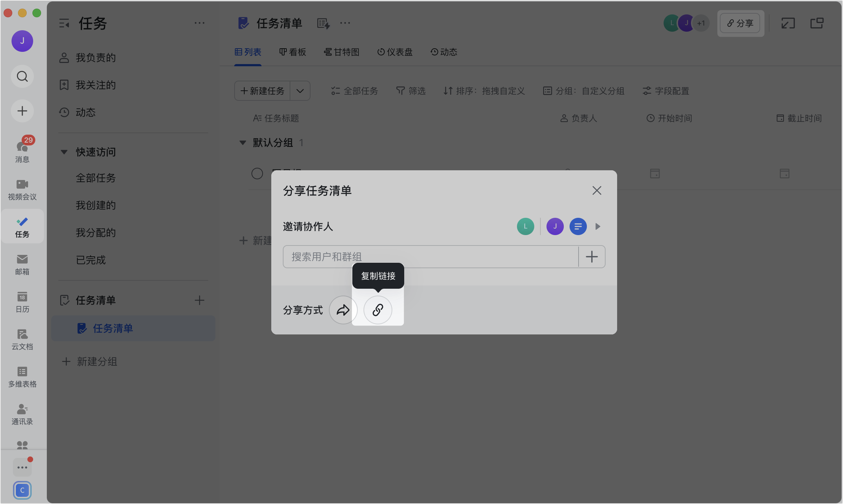Image resolution: width=843 pixels, height=504 pixels.
Task: Expand the collaborator list arrow
Action: 598,226
